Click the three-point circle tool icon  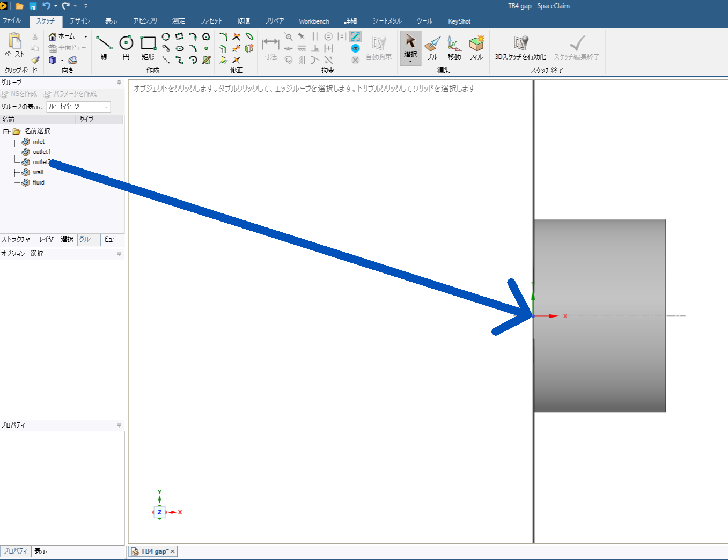point(166,36)
